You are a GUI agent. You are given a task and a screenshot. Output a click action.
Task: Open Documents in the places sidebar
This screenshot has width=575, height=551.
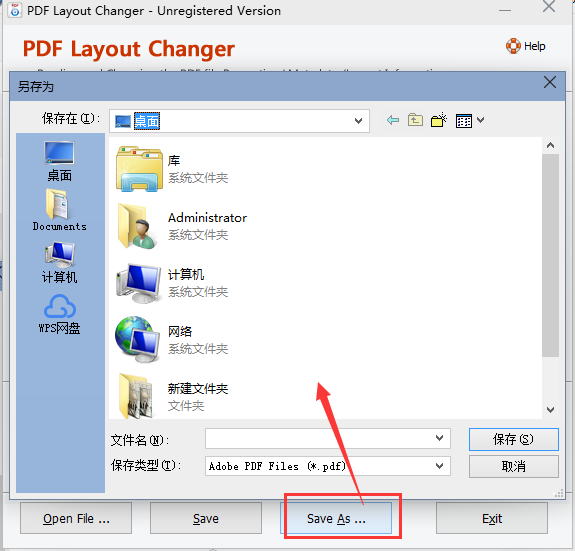pyautogui.click(x=59, y=210)
